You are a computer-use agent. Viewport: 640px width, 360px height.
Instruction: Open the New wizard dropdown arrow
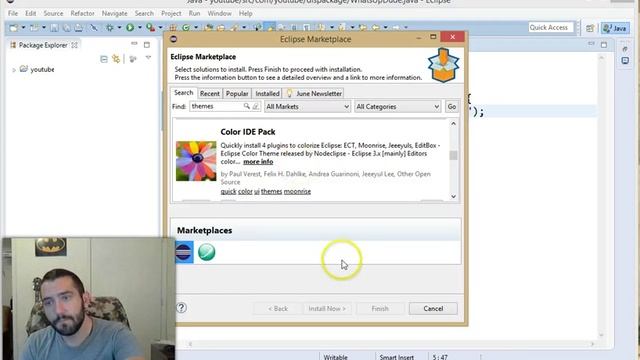click(23, 27)
